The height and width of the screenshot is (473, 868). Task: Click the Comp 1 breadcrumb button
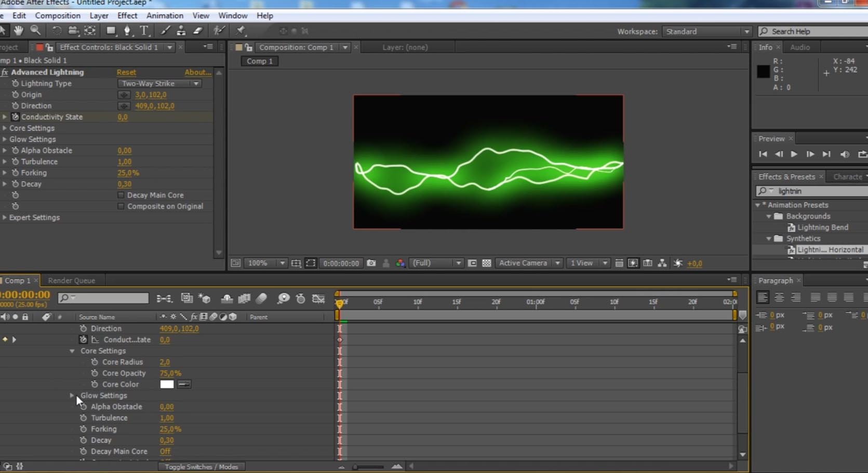coord(259,61)
